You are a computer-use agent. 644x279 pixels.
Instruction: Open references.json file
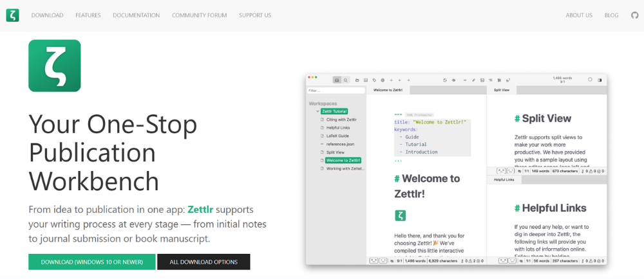(x=340, y=144)
